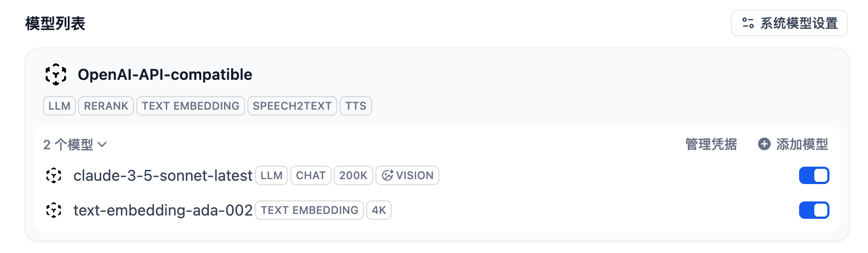Click the VISION tag sparkle icon

coord(387,175)
